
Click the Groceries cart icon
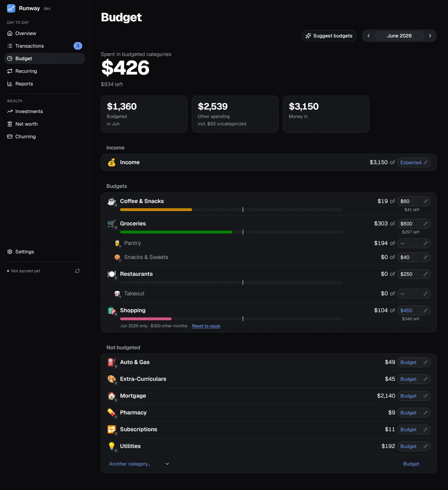112,224
